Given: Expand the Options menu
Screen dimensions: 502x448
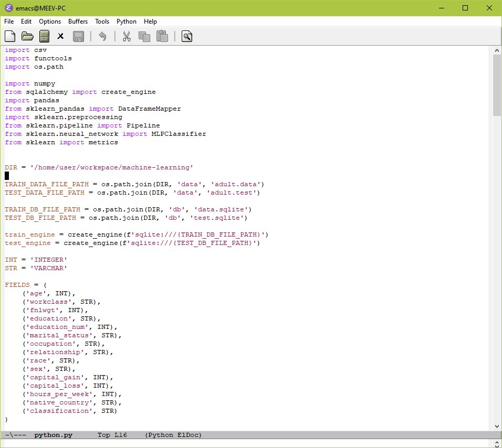Looking at the screenshot, I should pos(50,22).
